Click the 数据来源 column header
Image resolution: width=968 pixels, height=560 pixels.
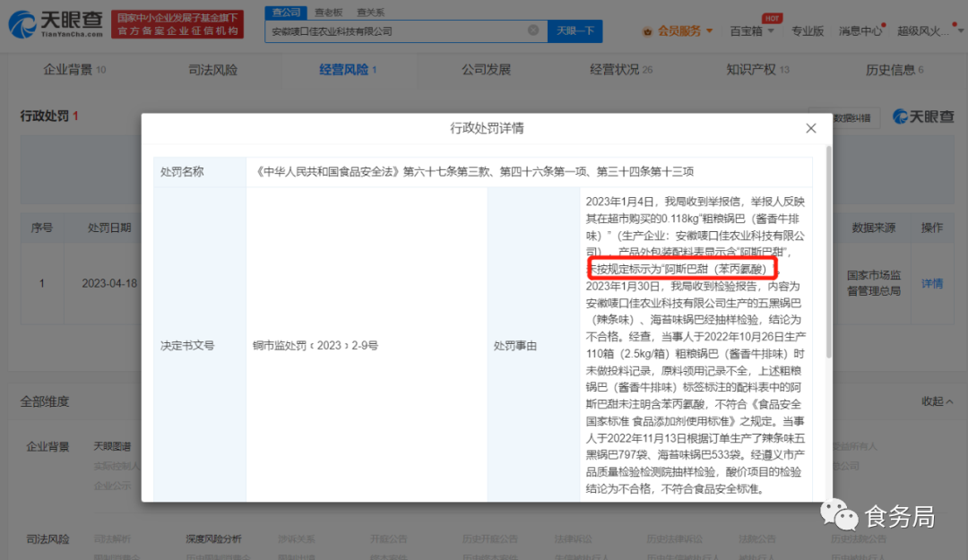[x=874, y=228]
